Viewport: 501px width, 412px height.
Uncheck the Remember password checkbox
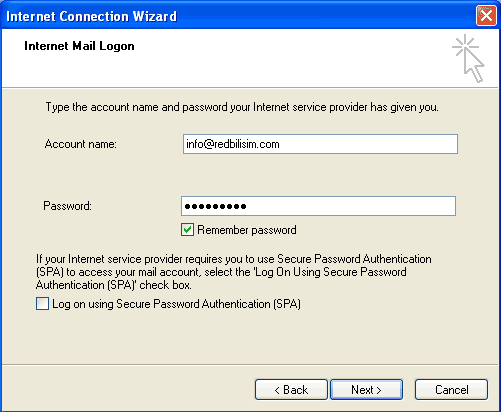(187, 230)
